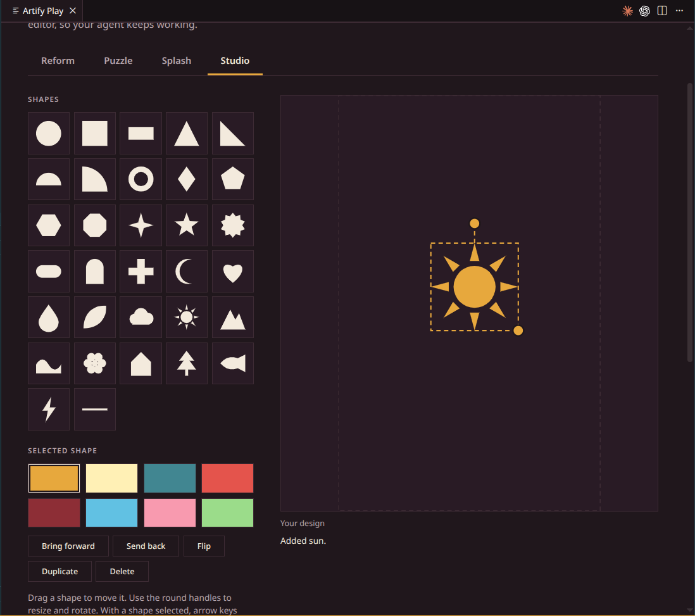Viewport: 695px width, 616px height.
Task: Choose the sky blue color swatch
Action: coord(111,513)
